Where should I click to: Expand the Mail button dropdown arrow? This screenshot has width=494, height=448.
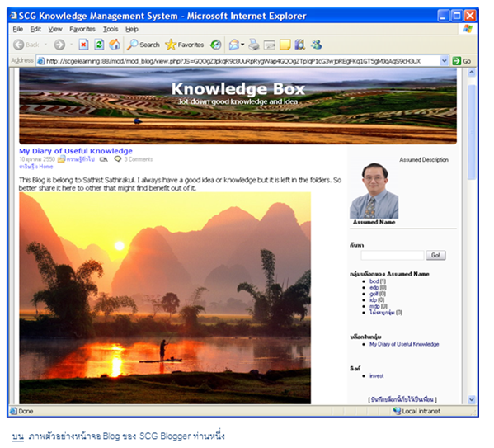pos(242,45)
